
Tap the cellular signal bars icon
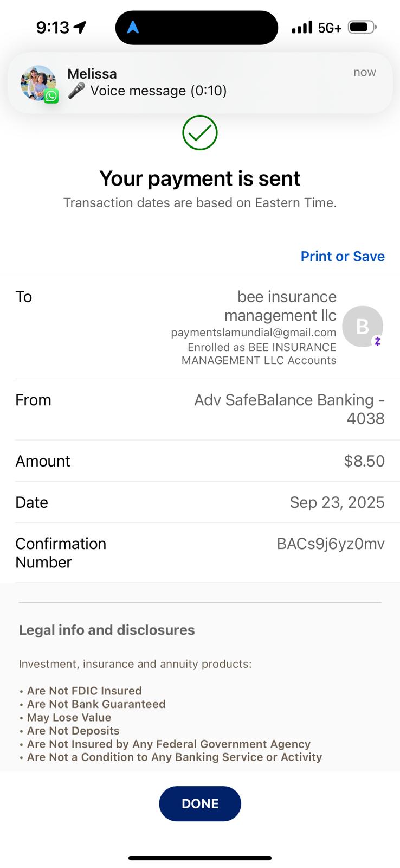click(x=302, y=27)
